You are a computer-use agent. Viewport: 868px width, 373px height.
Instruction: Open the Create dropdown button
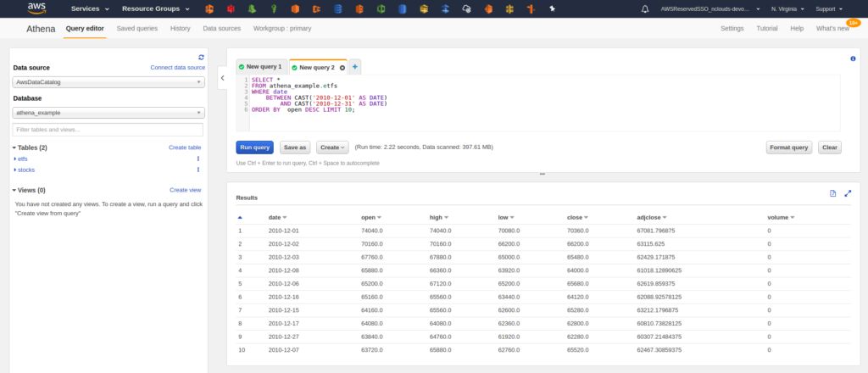coord(332,148)
